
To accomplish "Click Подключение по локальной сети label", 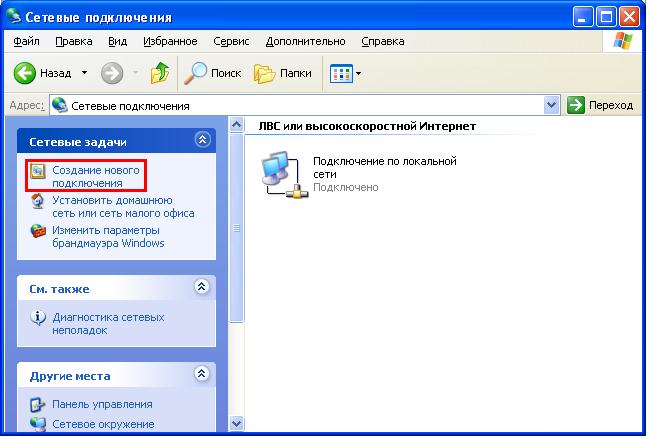I will pyautogui.click(x=384, y=167).
